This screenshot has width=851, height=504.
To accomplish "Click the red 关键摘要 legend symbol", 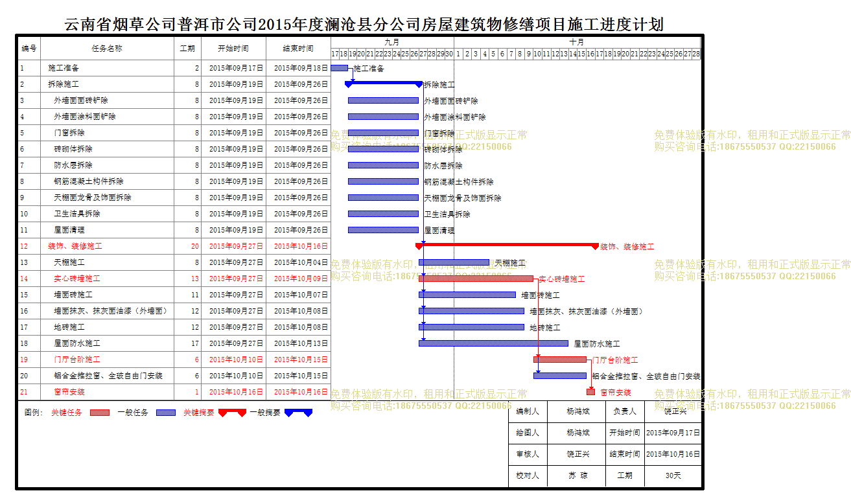I will 233,412.
